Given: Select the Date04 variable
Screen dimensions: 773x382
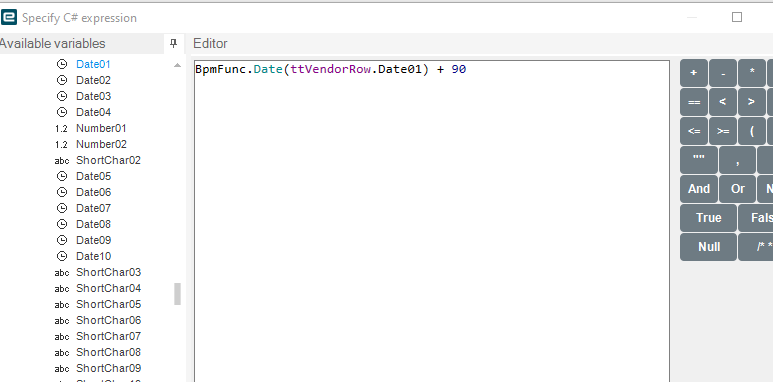Looking at the screenshot, I should [93, 112].
